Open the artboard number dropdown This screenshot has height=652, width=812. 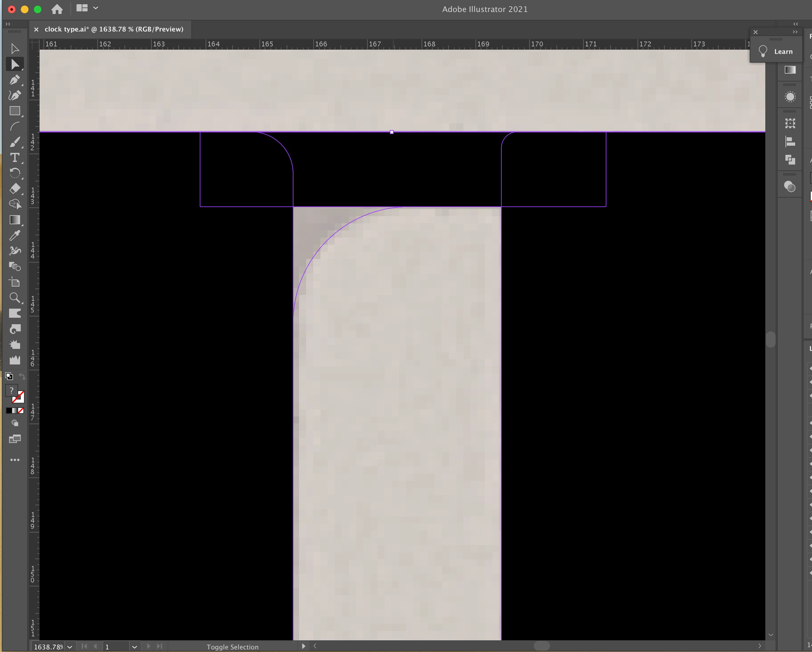(135, 647)
